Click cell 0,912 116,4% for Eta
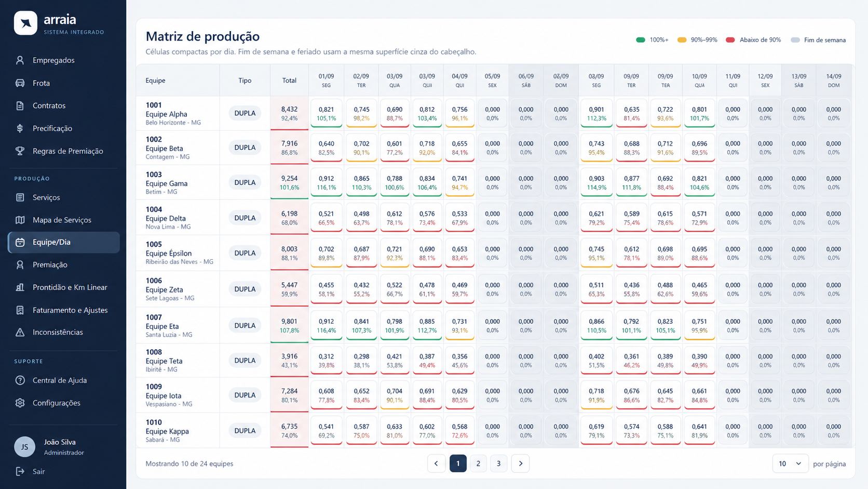868x489 pixels. 326,325
